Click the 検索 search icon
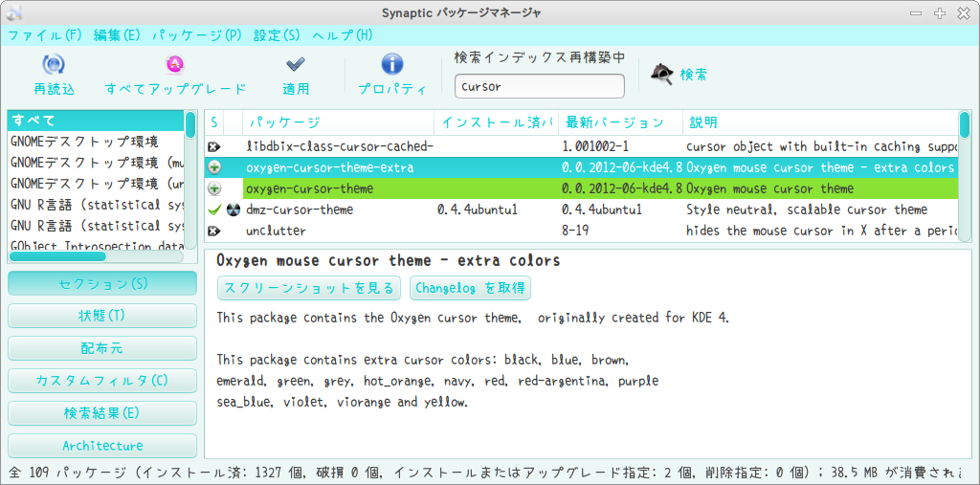Image resolution: width=980 pixels, height=485 pixels. [x=662, y=75]
